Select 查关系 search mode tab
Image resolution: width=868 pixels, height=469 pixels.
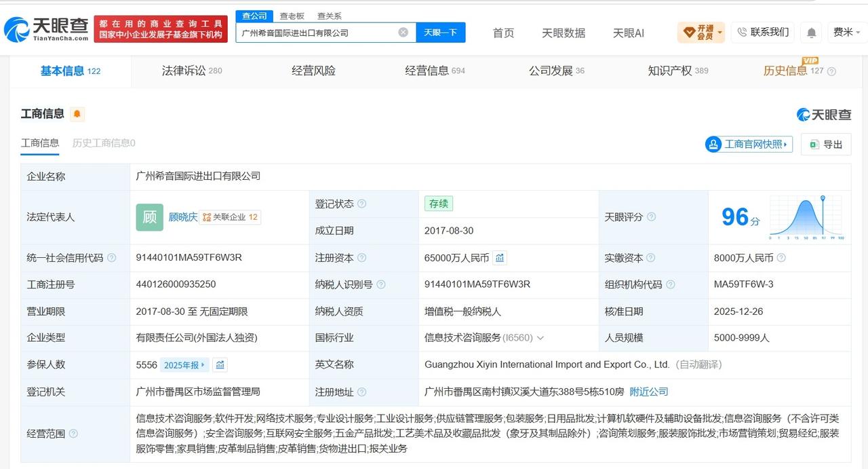330,16
